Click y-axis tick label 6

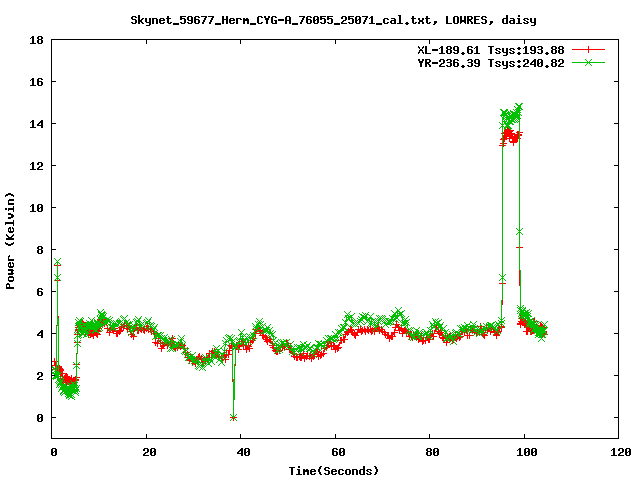(x=40, y=292)
